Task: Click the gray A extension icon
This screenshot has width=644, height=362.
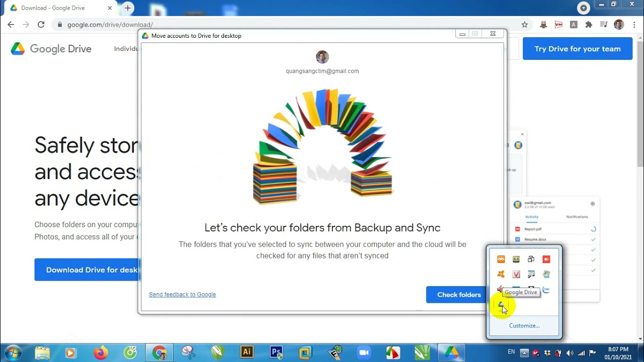Action: 574,25
